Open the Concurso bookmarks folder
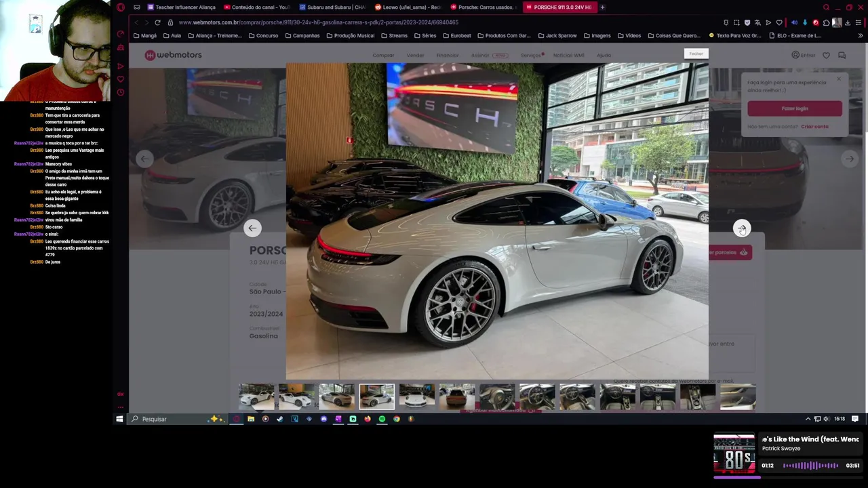Image resolution: width=868 pixels, height=488 pixels. pyautogui.click(x=262, y=35)
